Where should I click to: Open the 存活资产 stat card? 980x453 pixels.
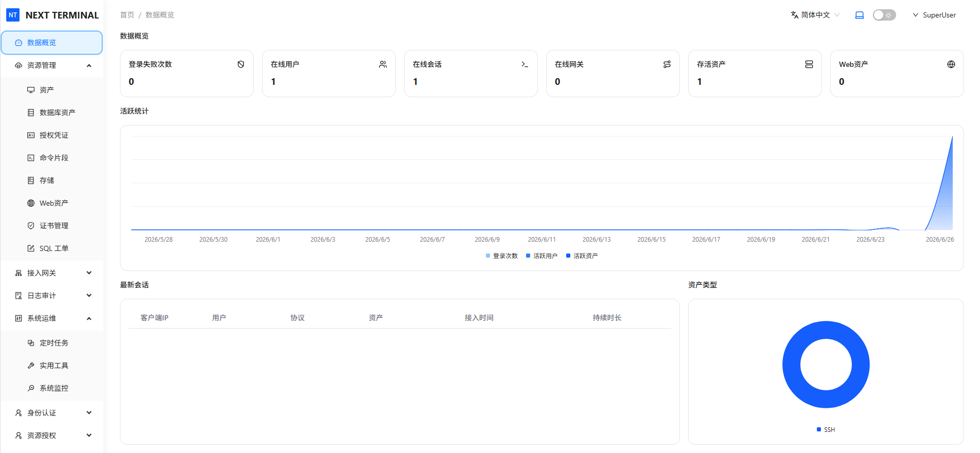point(755,74)
